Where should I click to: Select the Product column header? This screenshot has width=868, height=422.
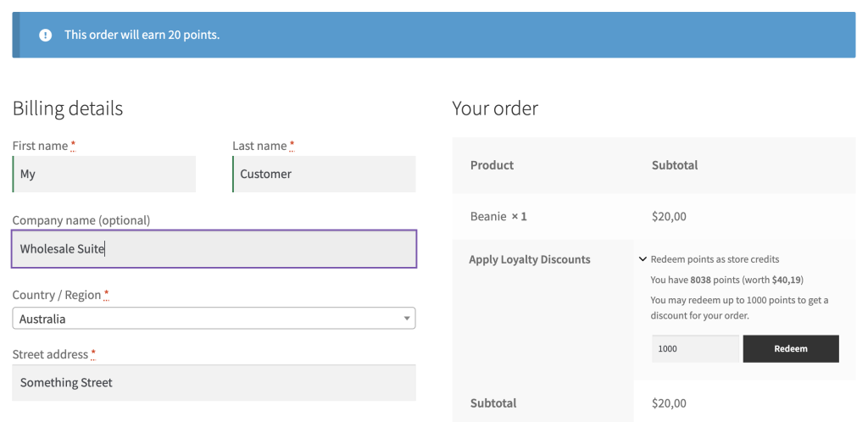pos(492,165)
